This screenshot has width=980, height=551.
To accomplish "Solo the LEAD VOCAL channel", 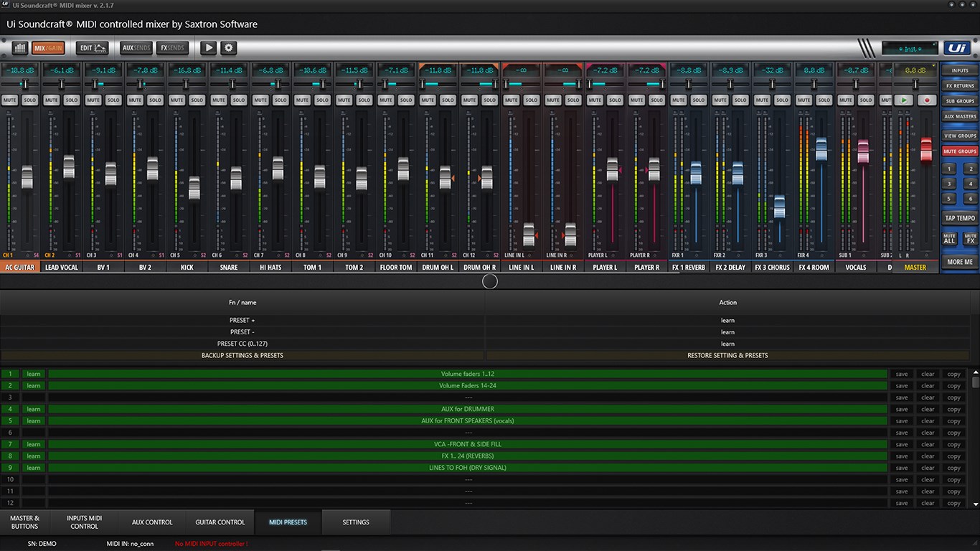I will pos(72,100).
